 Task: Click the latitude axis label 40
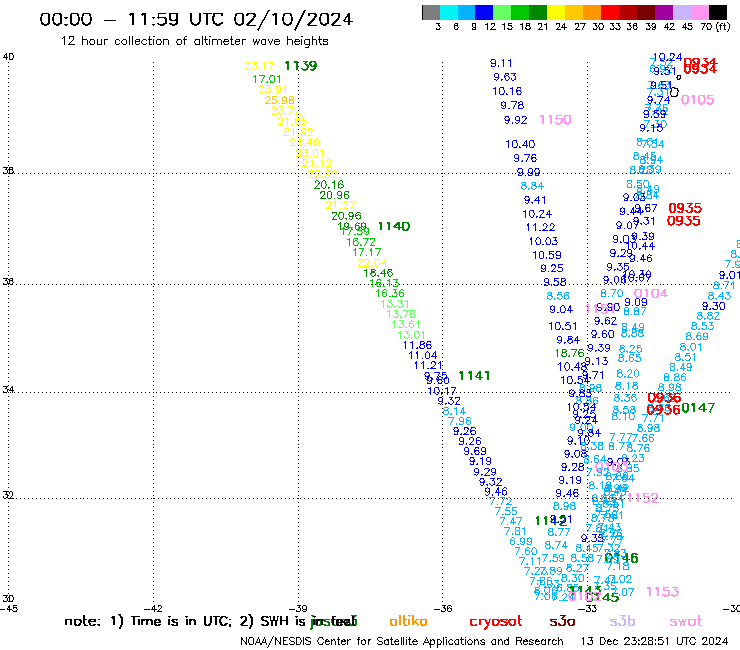tap(8, 57)
